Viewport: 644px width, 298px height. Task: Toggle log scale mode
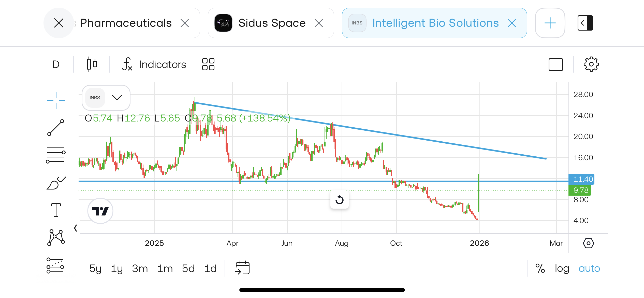pos(562,268)
